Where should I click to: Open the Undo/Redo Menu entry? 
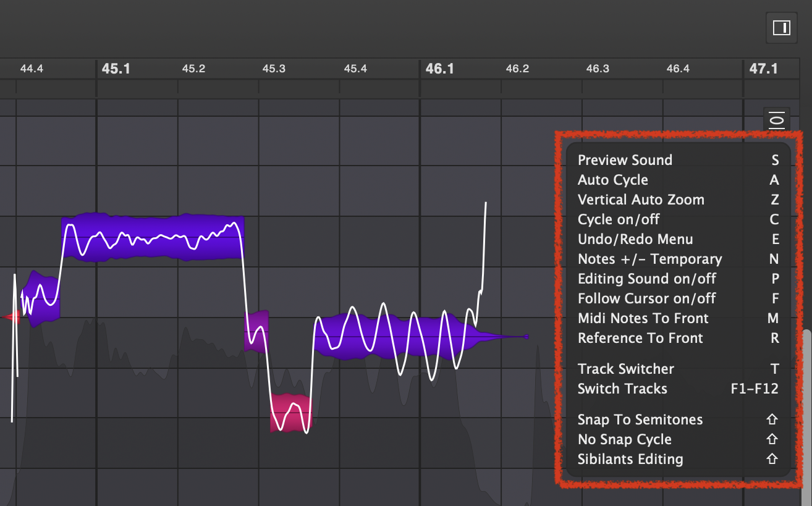(635, 239)
